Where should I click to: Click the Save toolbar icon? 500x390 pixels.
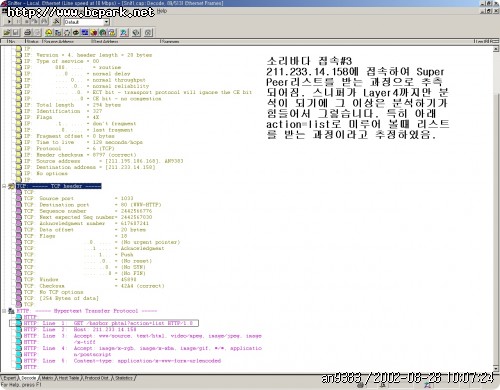16,32
